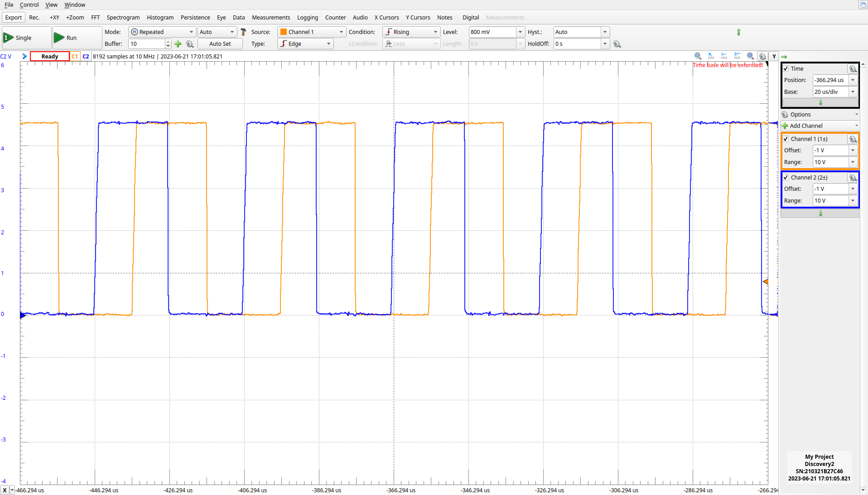Click orange Channel 1 trigger level marker

(x=766, y=281)
